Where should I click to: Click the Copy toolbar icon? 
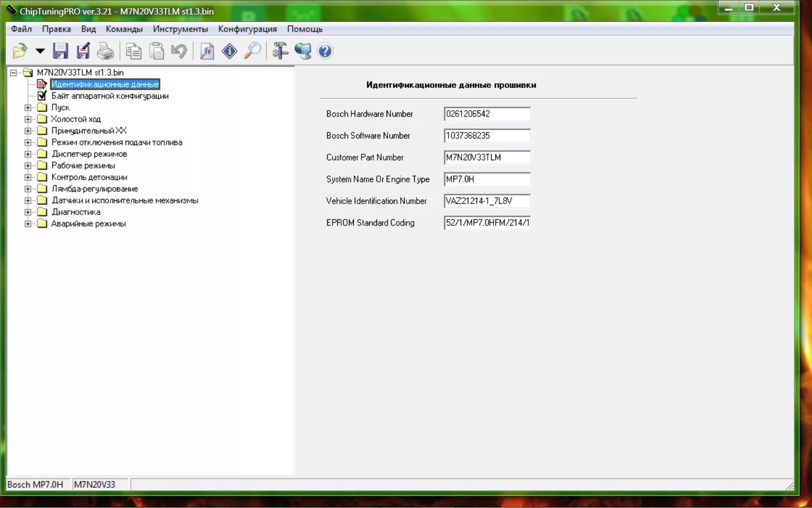coord(134,51)
